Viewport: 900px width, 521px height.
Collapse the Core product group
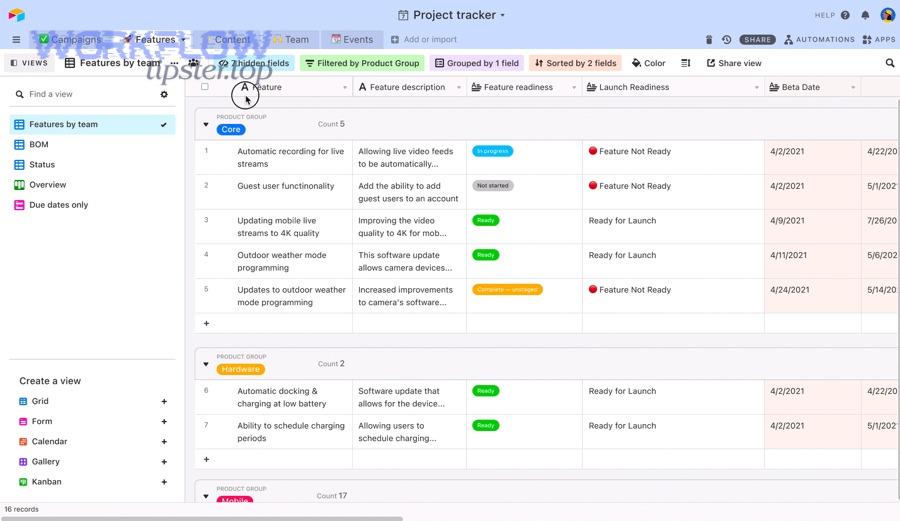click(206, 124)
